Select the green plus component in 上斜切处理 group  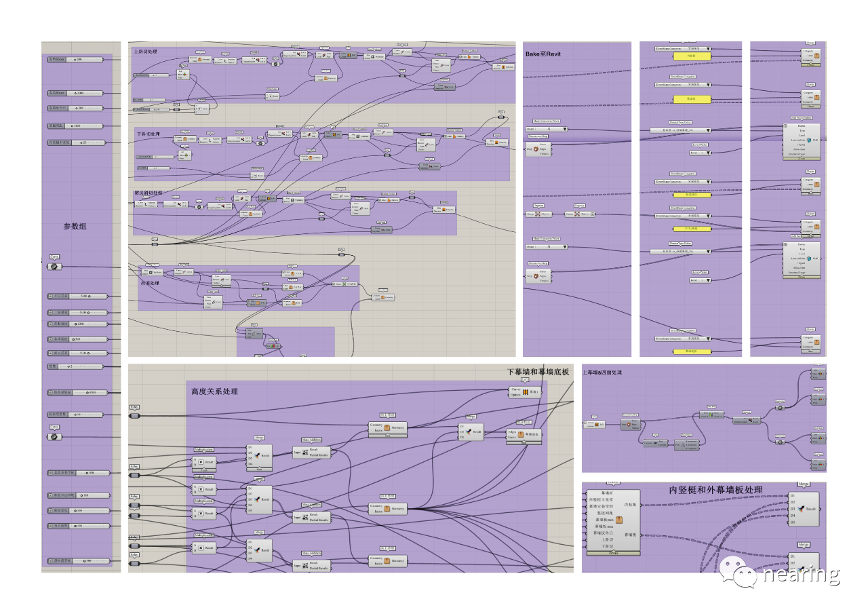(183, 75)
